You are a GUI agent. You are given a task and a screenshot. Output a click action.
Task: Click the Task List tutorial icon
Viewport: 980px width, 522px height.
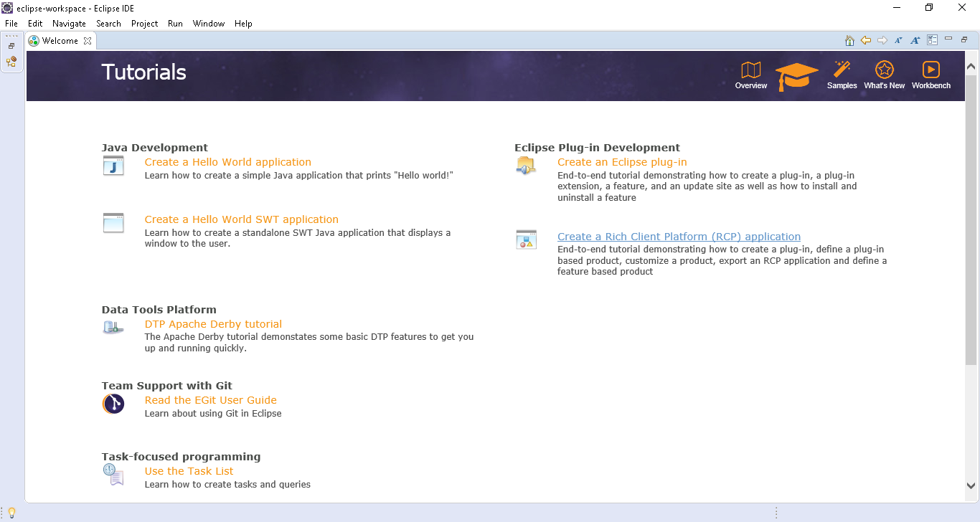click(113, 474)
